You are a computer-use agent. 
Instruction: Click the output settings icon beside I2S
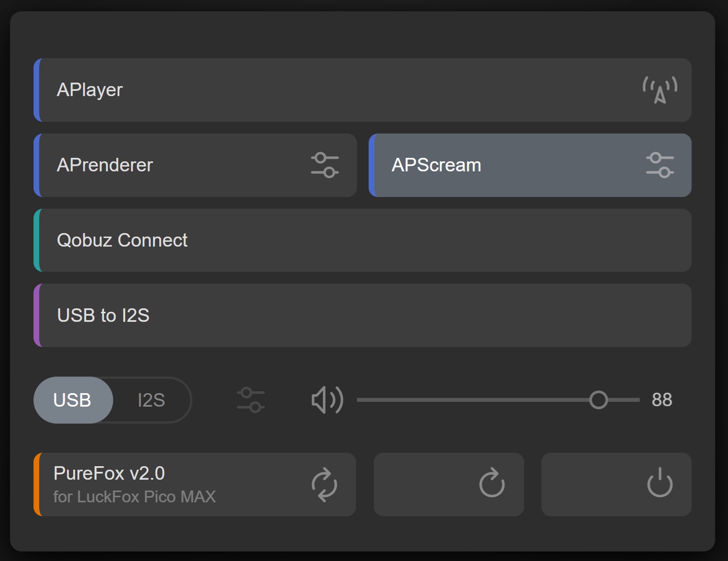(251, 400)
